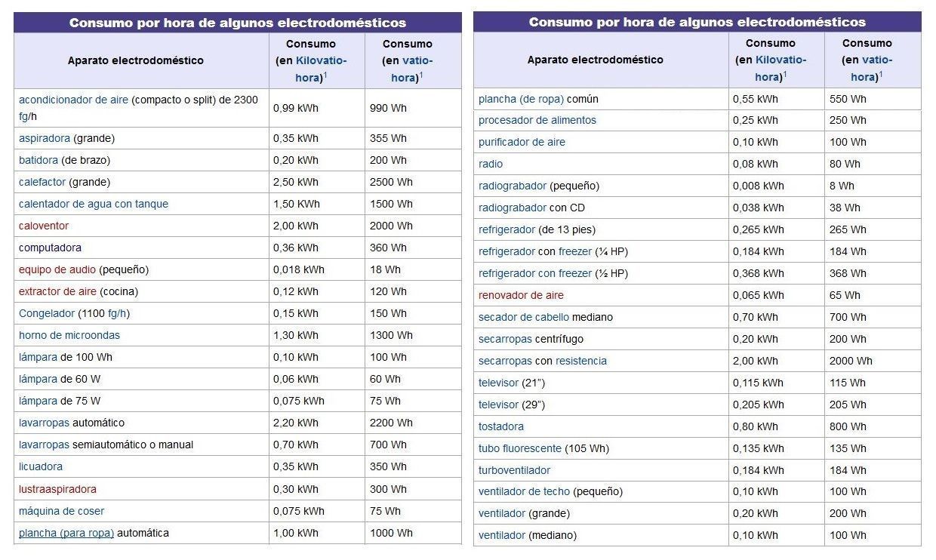This screenshot has width=936, height=560.
Task: Click the 'aspiradora' link
Action: (x=45, y=138)
